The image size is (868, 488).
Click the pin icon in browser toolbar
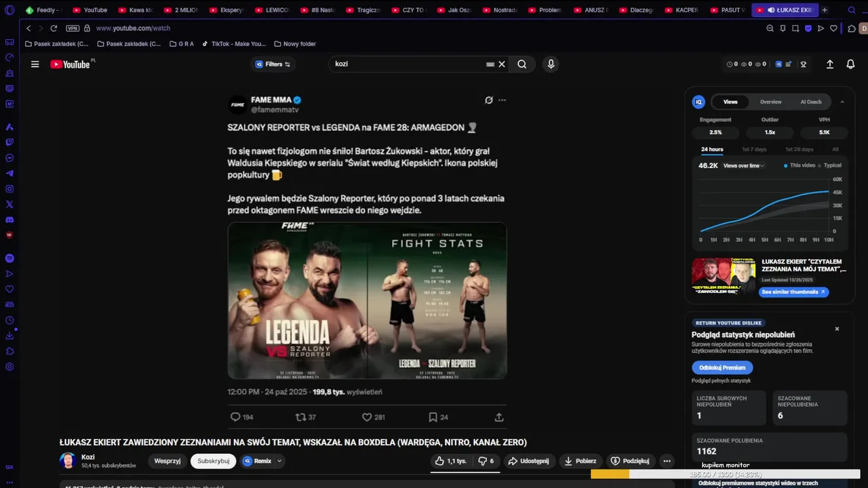point(783,28)
